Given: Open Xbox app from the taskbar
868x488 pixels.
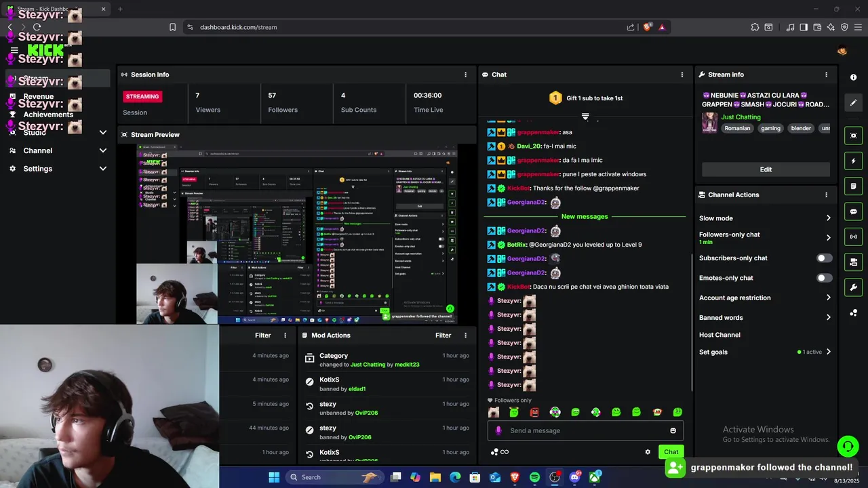Looking at the screenshot, I should click(595, 477).
